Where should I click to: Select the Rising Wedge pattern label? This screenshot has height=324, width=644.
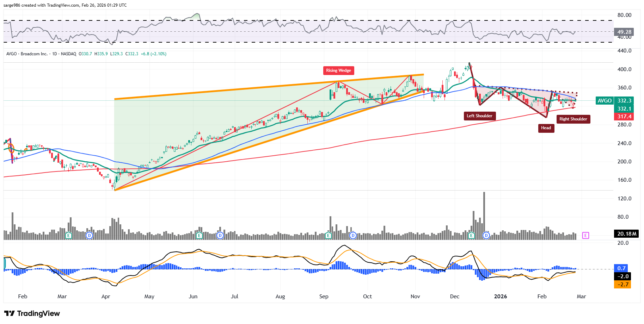tap(338, 70)
